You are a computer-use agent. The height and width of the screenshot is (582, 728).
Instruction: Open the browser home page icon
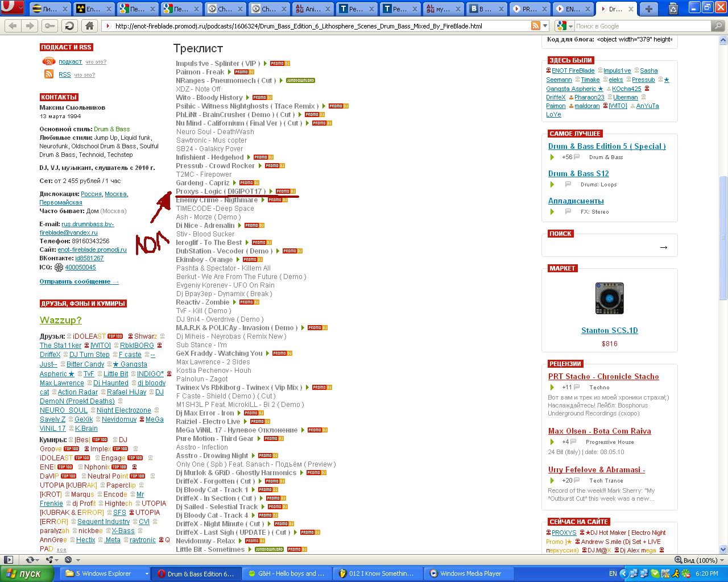(89, 26)
